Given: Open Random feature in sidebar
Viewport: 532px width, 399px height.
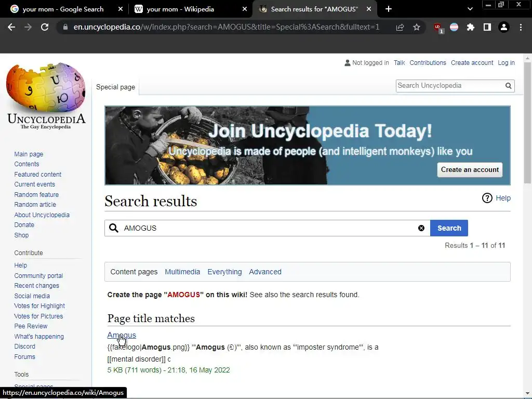Looking at the screenshot, I should 36,195.
